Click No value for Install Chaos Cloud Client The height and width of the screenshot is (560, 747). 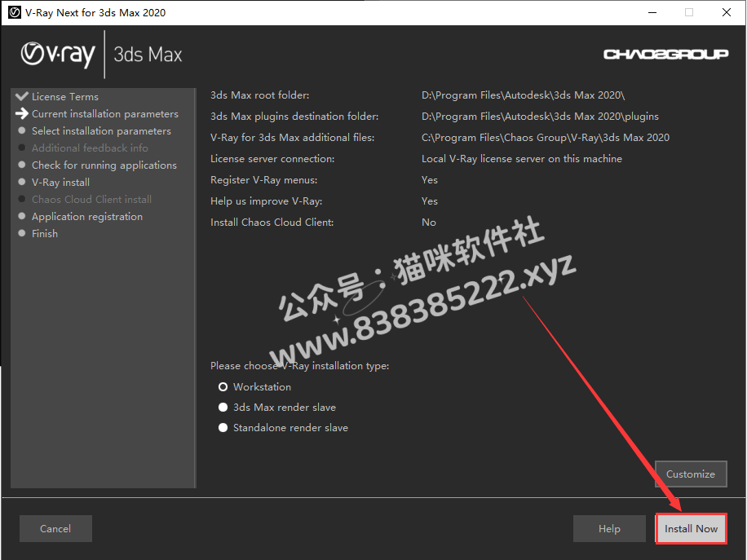pyautogui.click(x=429, y=223)
